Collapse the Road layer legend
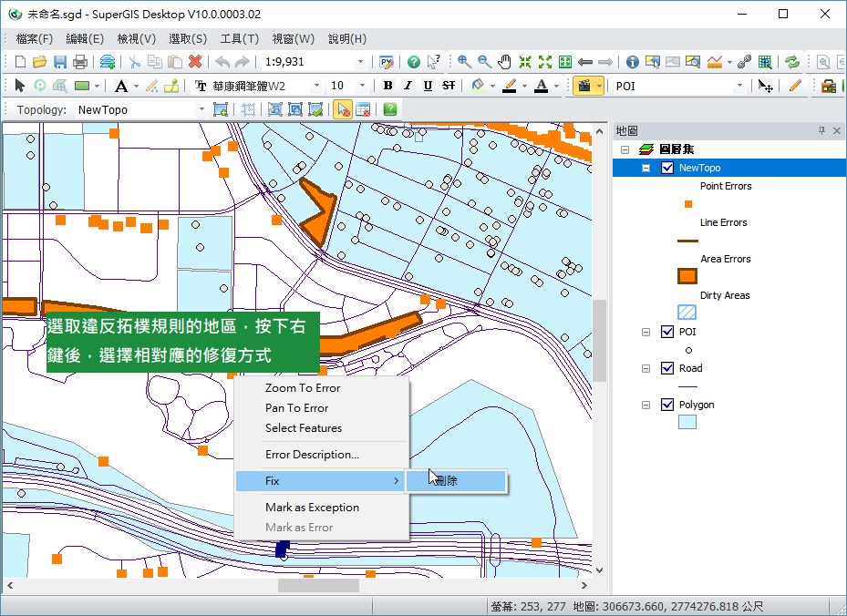The width and height of the screenshot is (847, 616). pyautogui.click(x=646, y=368)
